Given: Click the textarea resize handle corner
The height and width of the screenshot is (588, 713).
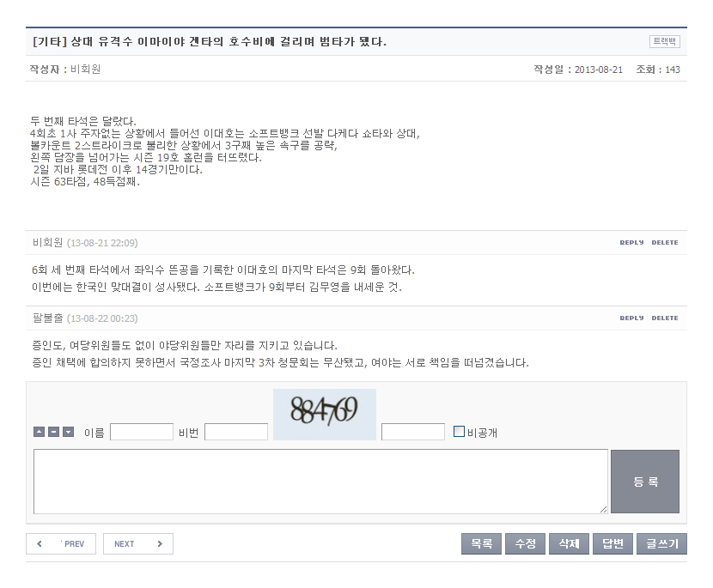Looking at the screenshot, I should 603,510.
